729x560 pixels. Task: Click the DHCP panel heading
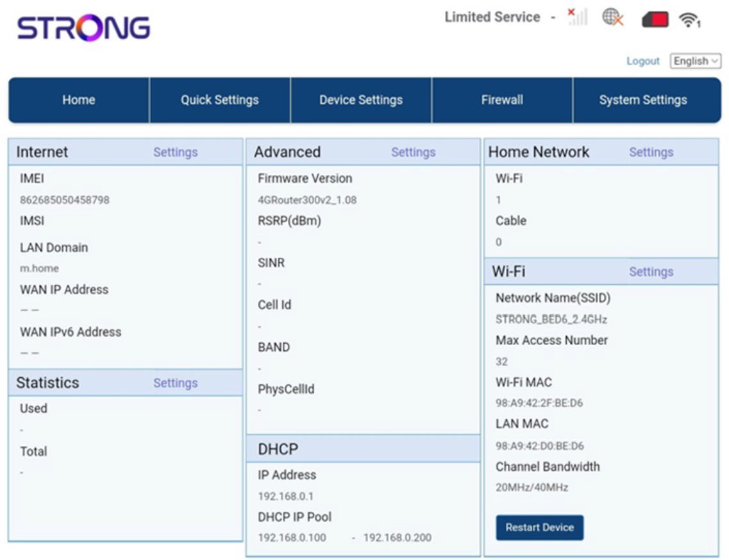pyautogui.click(x=278, y=449)
